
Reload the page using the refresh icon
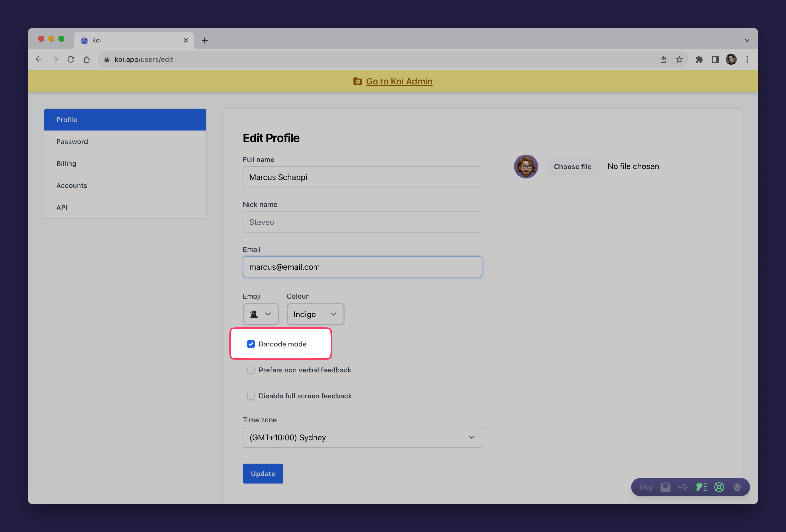pyautogui.click(x=71, y=59)
